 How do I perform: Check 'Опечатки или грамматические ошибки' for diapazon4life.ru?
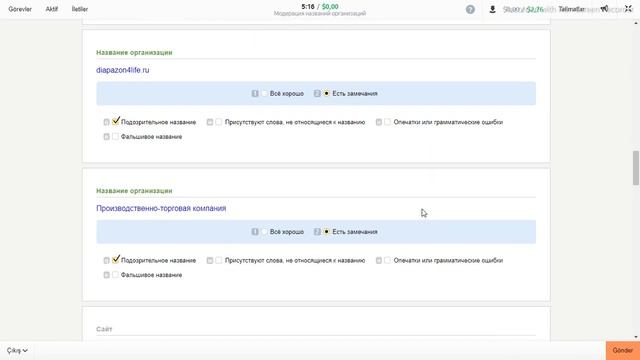[387, 122]
